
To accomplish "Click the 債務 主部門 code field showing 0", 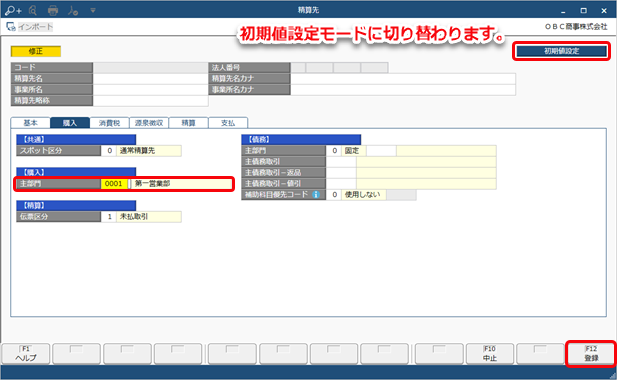I will click(x=334, y=151).
